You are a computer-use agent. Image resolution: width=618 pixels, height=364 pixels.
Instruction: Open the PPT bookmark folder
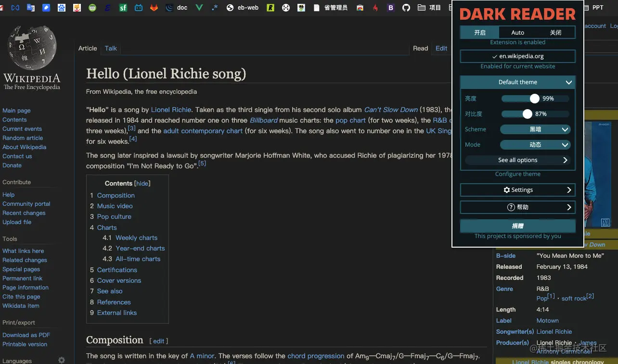[x=594, y=8]
